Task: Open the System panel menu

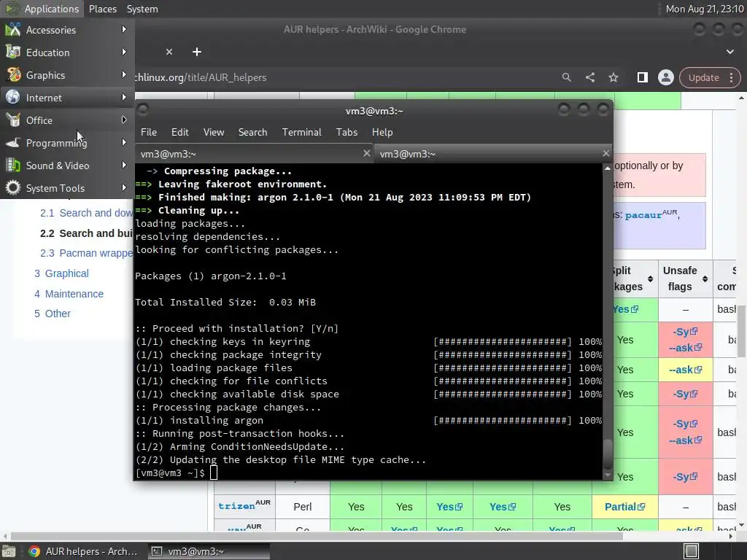Action: click(x=142, y=9)
